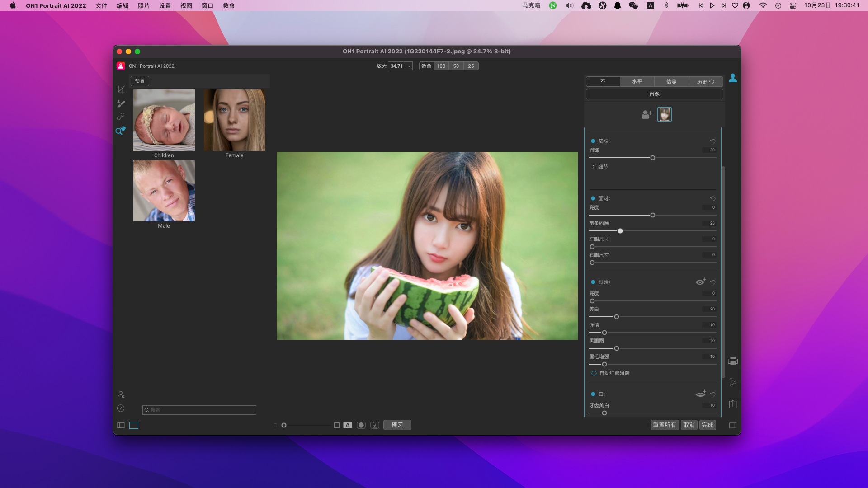The image size is (868, 488).
Task: Click the 苗条的脸 slider handle
Action: point(620,231)
